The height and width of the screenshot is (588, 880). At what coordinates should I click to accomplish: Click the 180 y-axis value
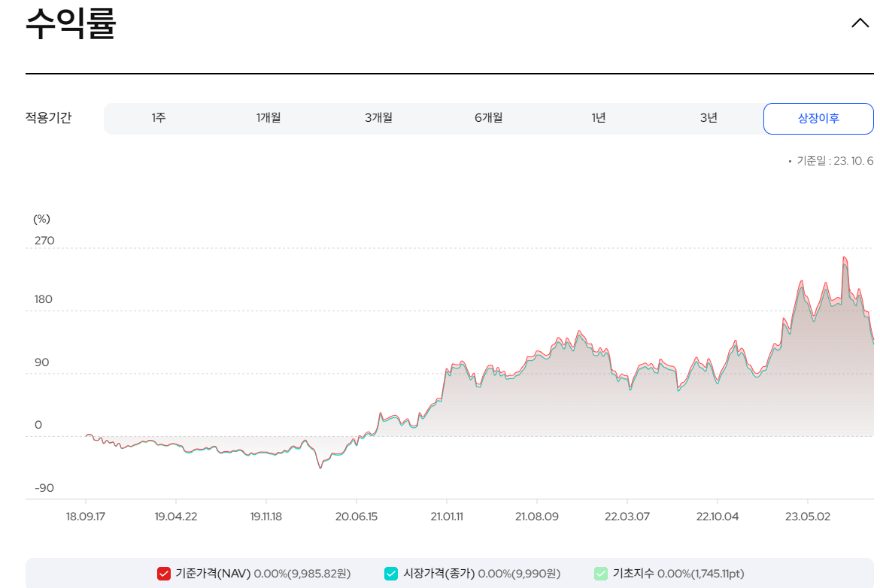pos(43,299)
